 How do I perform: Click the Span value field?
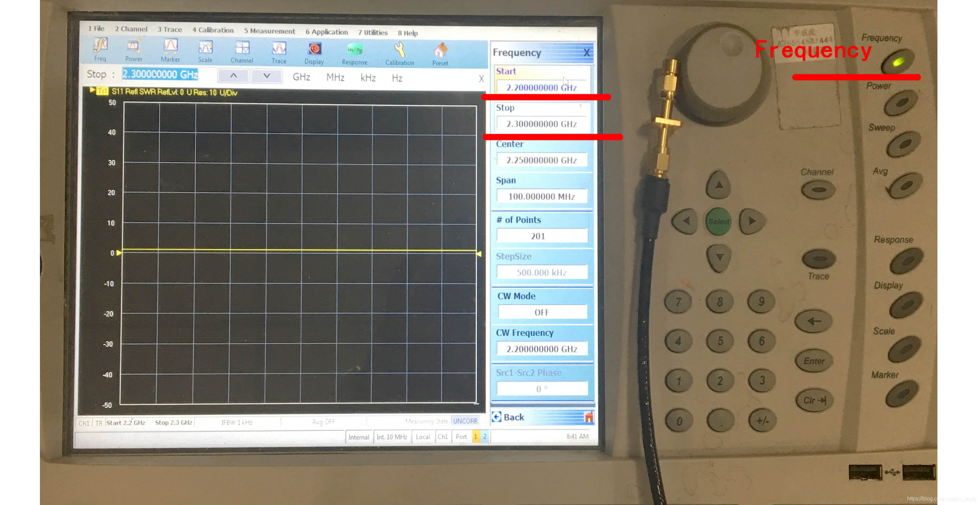[x=541, y=196]
